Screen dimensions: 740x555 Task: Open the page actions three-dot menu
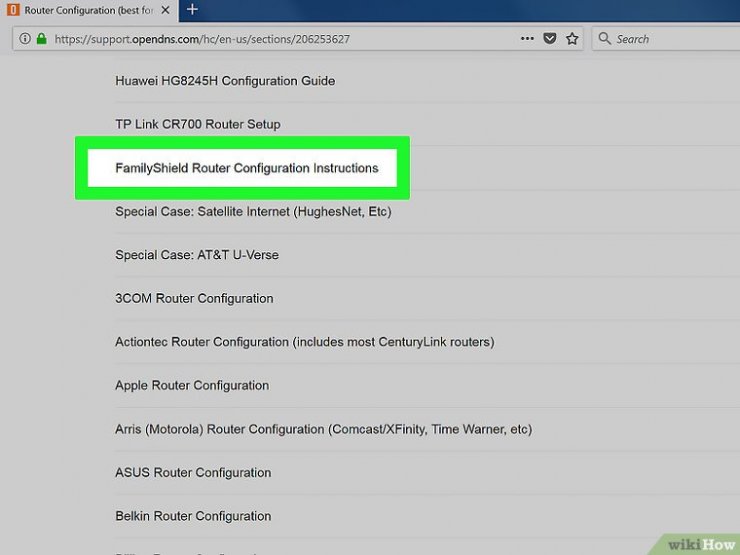[x=527, y=39]
